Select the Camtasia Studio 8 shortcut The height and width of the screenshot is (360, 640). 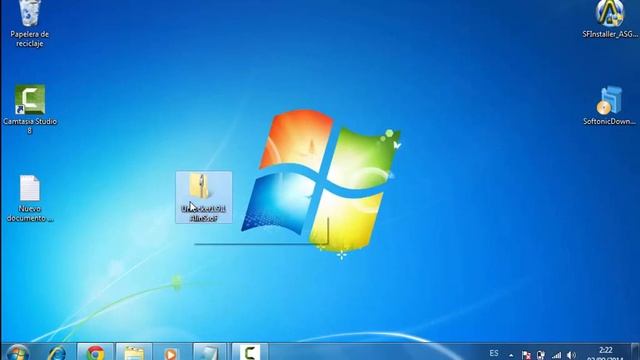pyautogui.click(x=29, y=109)
